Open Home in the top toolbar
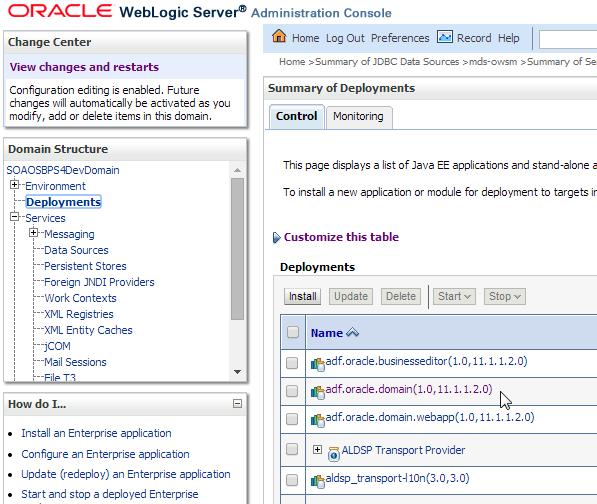The height and width of the screenshot is (504, 597). pos(305,38)
